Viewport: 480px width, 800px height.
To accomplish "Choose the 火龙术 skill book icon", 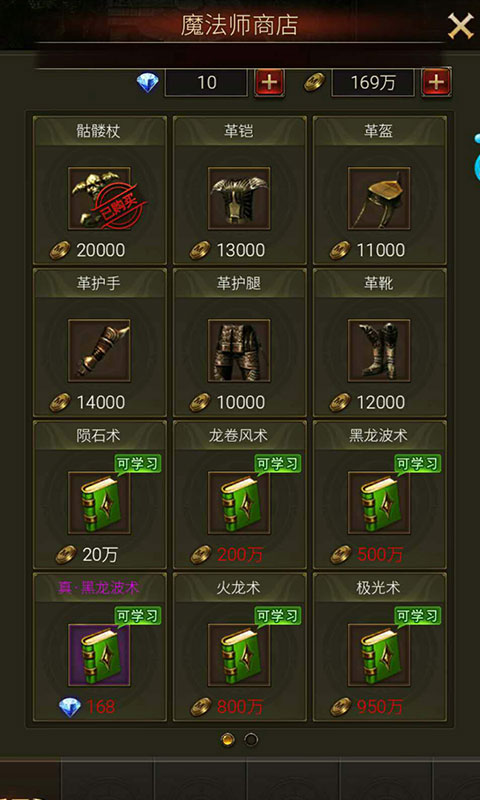I will [239, 655].
